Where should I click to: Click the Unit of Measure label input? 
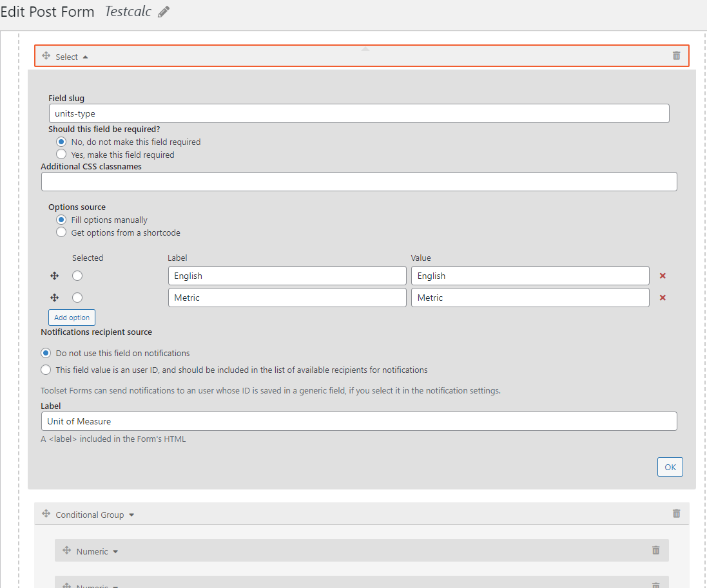click(359, 421)
